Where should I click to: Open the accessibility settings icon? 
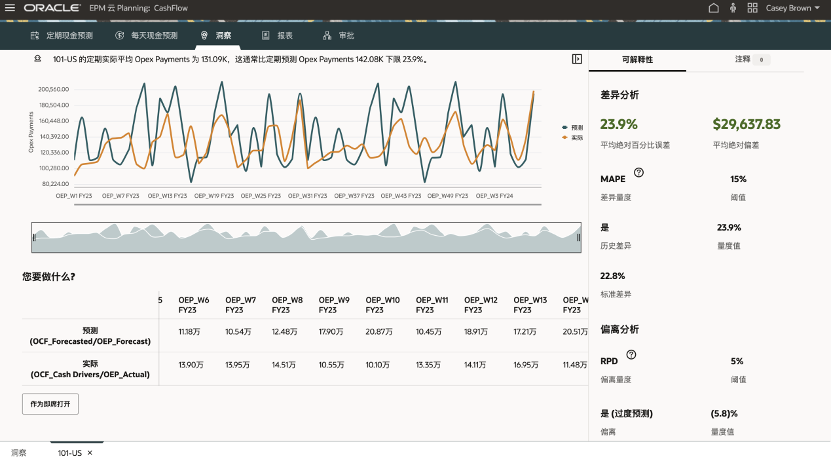point(733,8)
